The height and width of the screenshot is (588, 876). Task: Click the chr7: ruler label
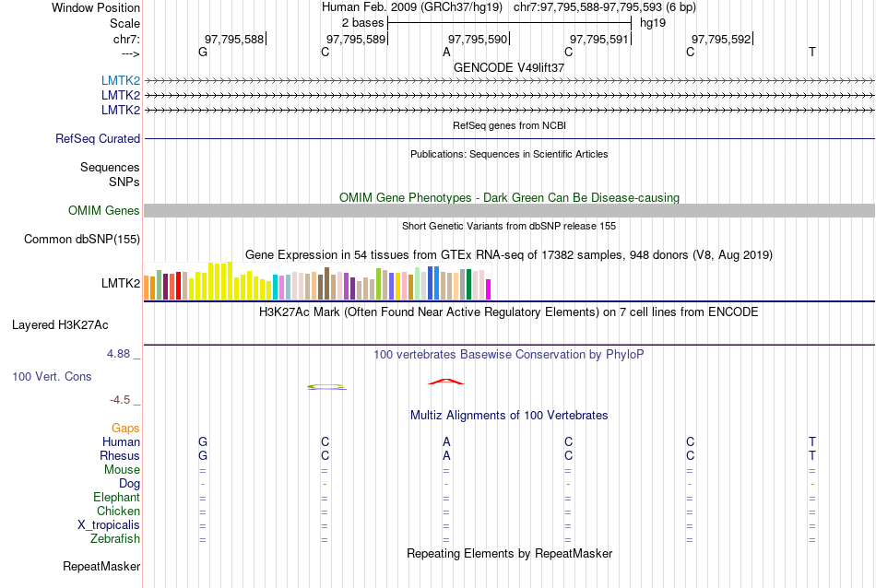click(126, 39)
